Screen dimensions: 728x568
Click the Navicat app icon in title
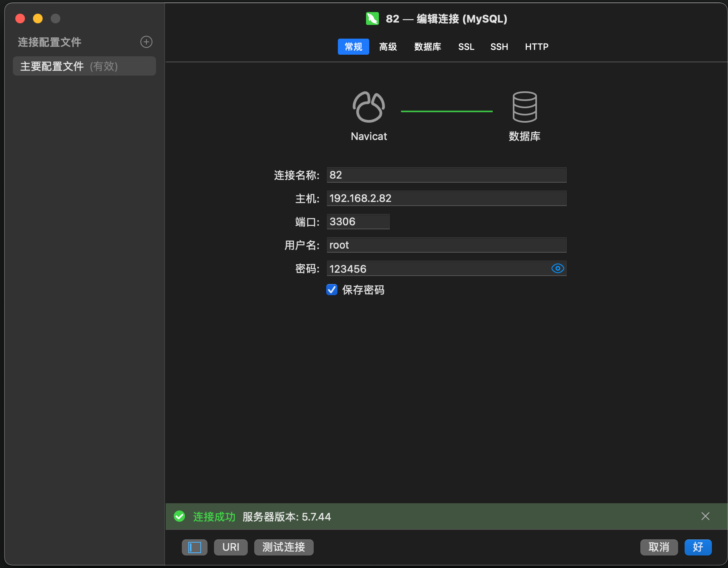pyautogui.click(x=372, y=19)
